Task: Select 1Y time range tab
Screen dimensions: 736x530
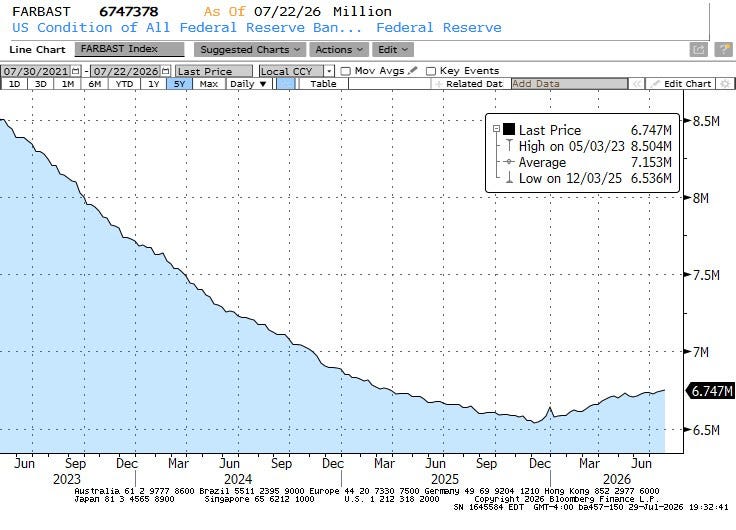Action: click(153, 84)
